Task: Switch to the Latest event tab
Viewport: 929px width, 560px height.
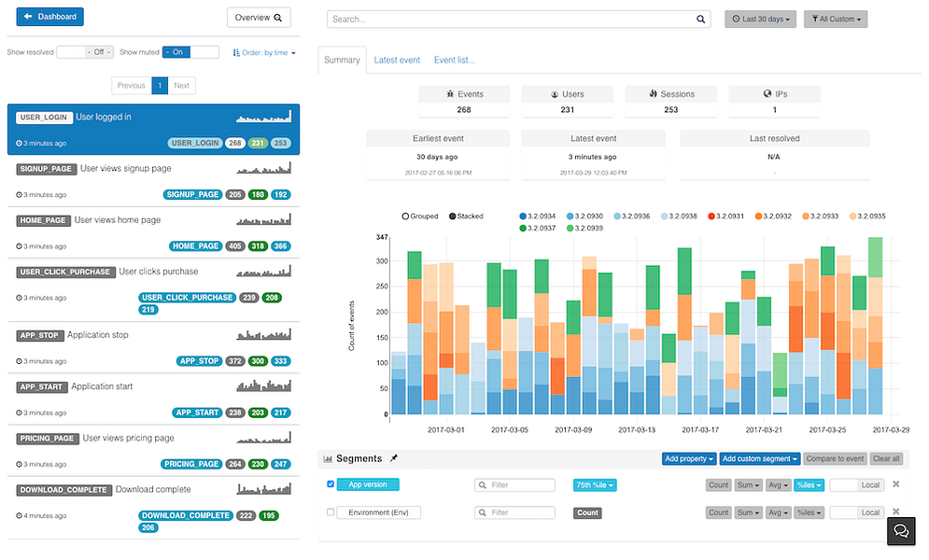Action: click(x=397, y=60)
